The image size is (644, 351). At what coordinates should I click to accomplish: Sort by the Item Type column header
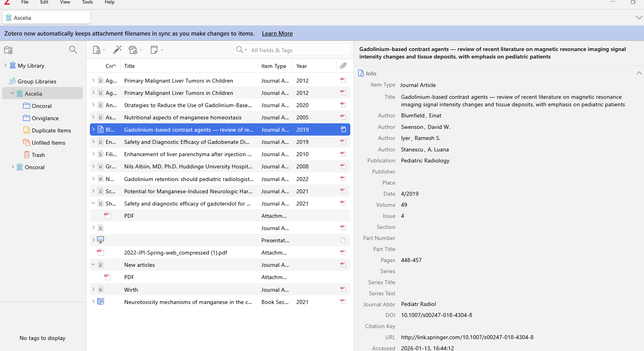pyautogui.click(x=275, y=66)
